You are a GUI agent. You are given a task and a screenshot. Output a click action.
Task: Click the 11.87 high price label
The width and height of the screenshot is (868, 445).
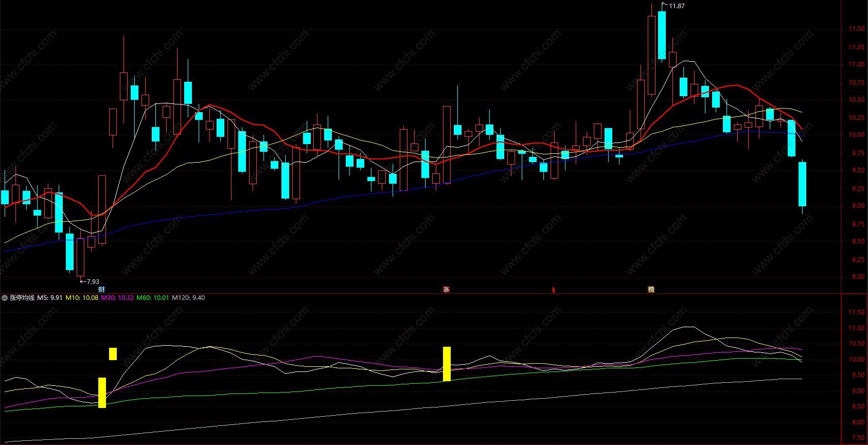tap(677, 6)
